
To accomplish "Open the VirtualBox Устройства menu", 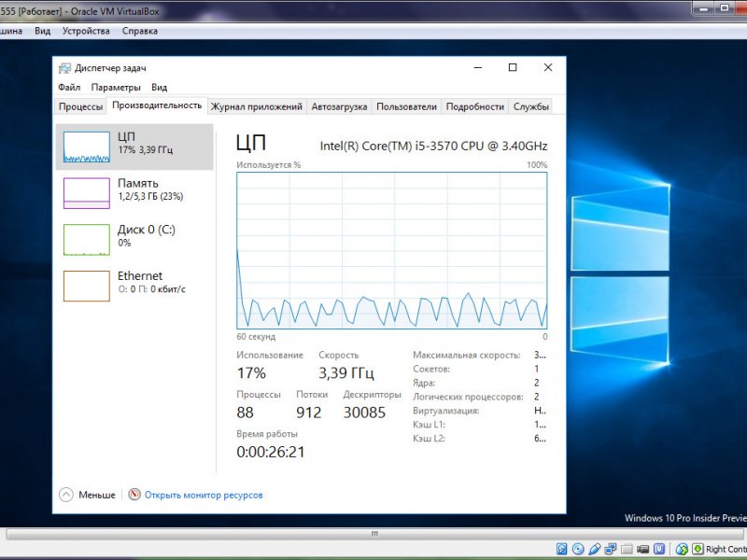I will (x=86, y=31).
